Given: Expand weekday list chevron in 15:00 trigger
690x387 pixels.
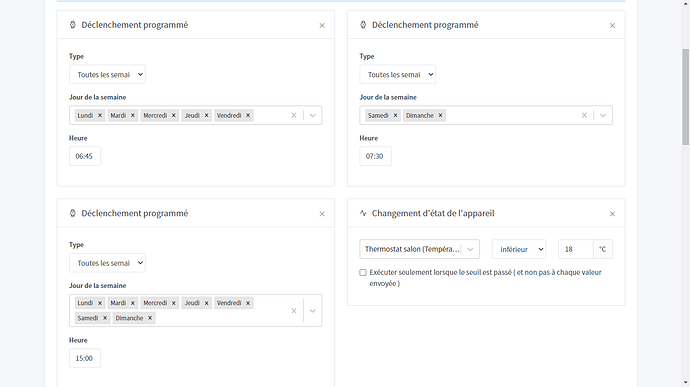Looking at the screenshot, I should pyautogui.click(x=312, y=311).
